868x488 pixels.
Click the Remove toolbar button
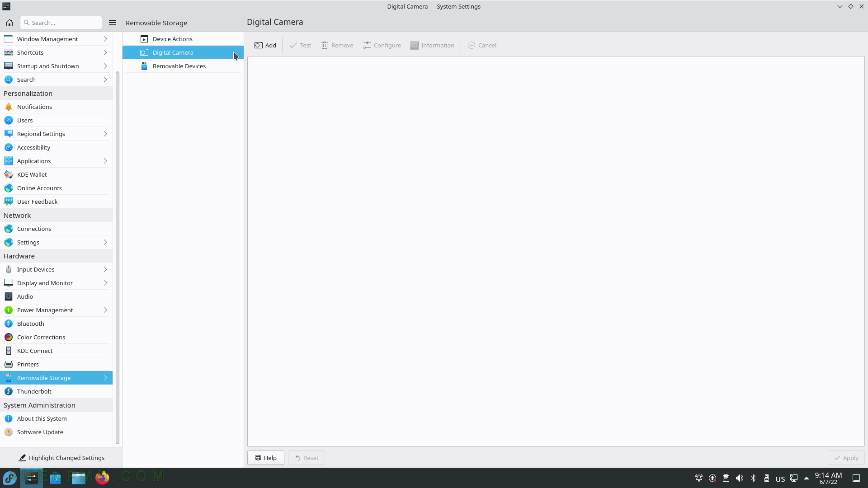pyautogui.click(x=337, y=45)
